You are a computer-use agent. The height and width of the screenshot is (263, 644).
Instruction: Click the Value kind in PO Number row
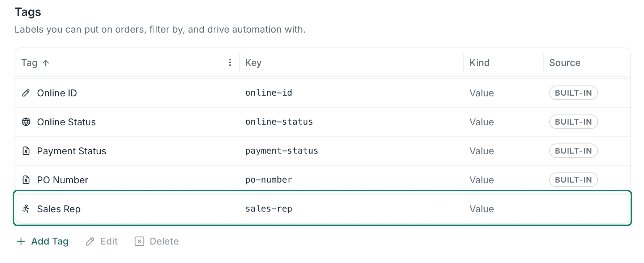point(481,180)
